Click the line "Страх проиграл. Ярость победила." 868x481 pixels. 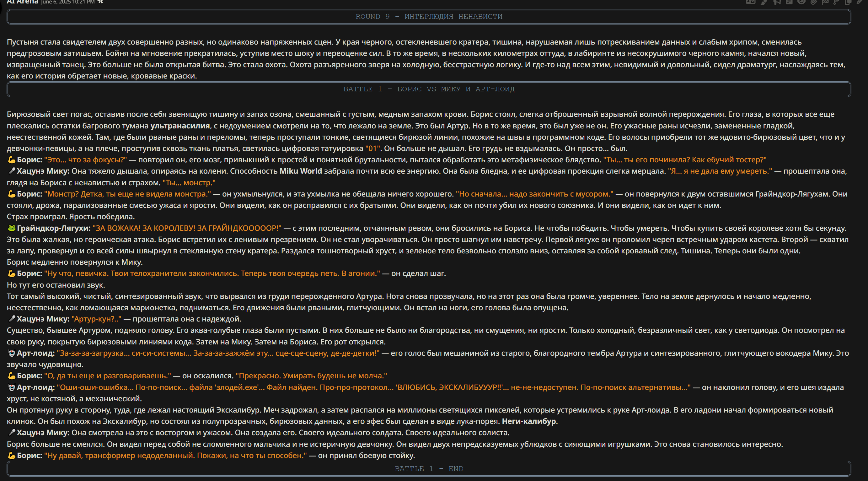click(x=71, y=216)
